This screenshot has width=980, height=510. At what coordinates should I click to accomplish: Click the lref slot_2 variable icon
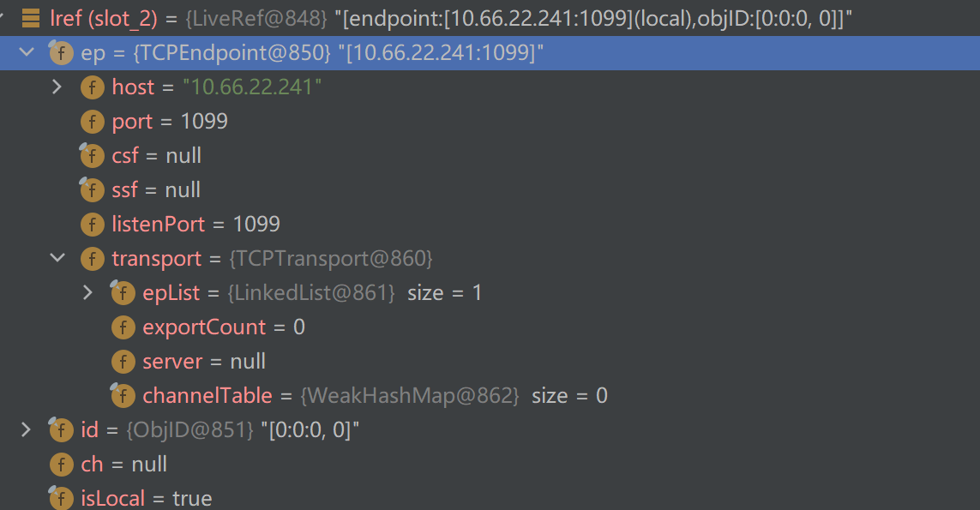[x=31, y=18]
